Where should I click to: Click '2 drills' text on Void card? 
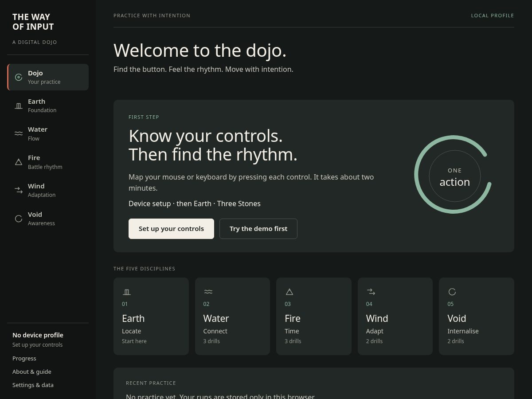coord(456,341)
